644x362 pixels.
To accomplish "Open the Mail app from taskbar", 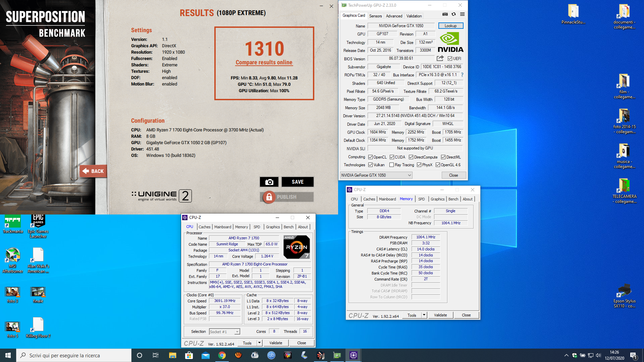I will coord(205,355).
